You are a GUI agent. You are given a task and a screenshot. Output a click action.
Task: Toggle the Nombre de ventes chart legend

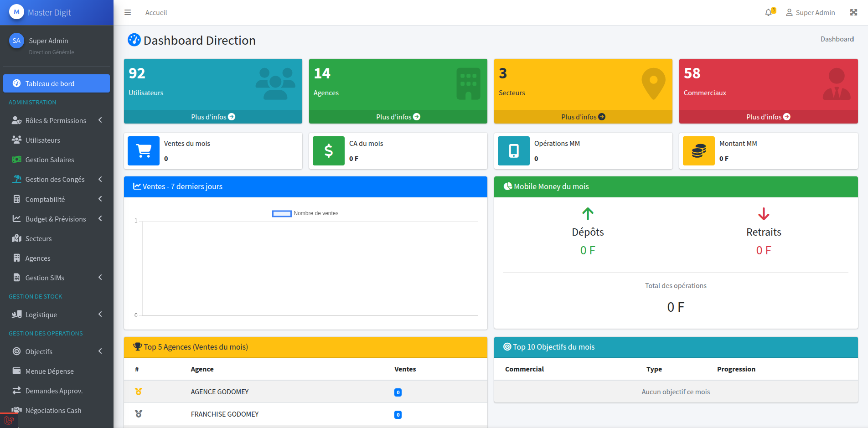click(305, 213)
